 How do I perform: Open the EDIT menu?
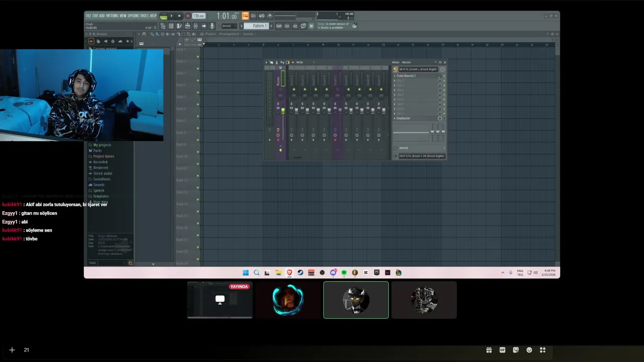96,16
